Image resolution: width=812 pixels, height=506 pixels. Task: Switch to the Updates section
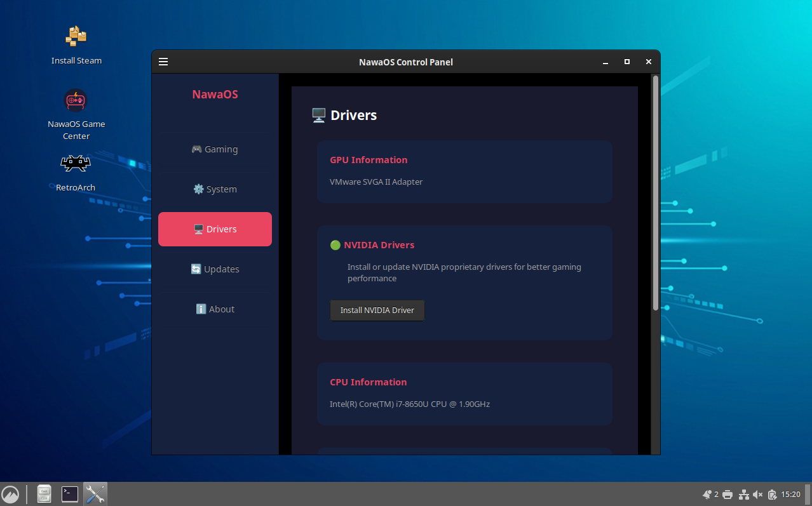pyautogui.click(x=215, y=269)
